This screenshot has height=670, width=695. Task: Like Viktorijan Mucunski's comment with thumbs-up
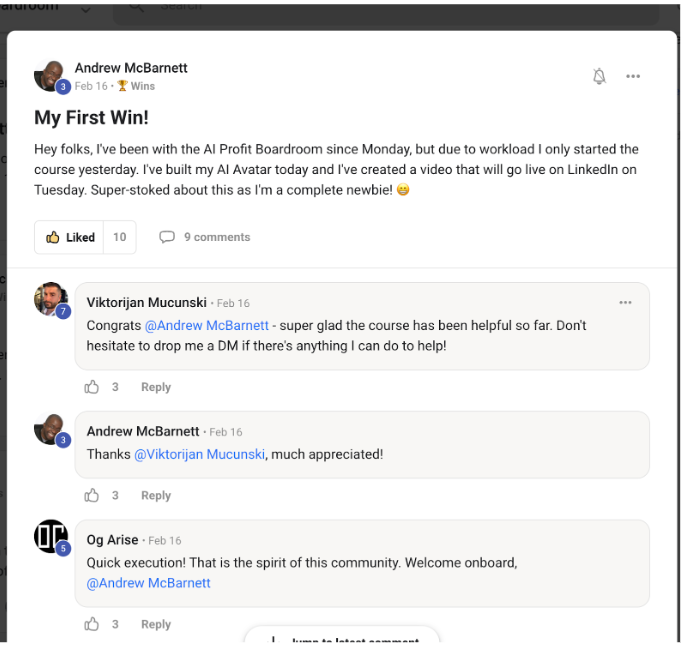(x=92, y=387)
